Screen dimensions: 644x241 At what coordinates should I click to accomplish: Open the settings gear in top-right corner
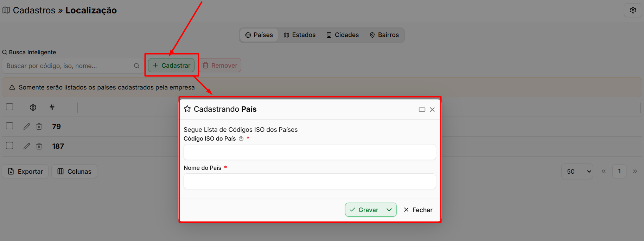(633, 10)
